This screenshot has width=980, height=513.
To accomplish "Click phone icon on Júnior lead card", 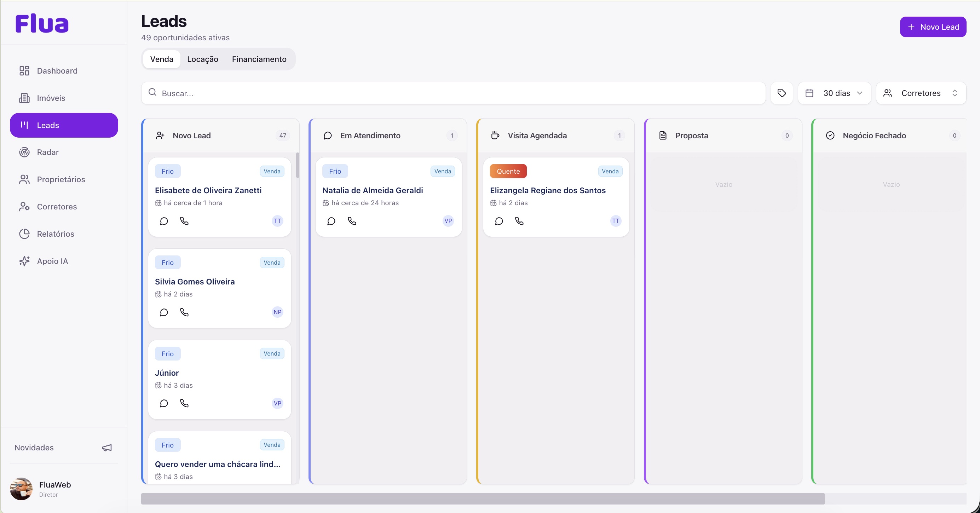I will click(x=184, y=403).
